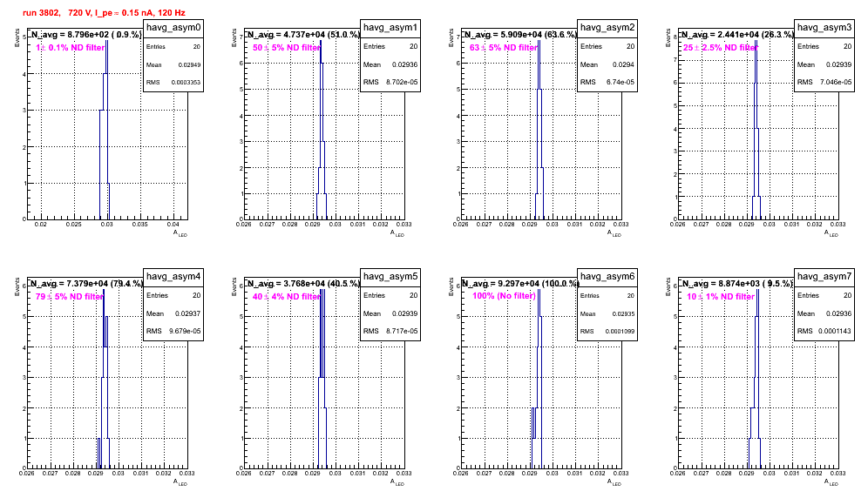Click the histogram peak in the havg_asym7 plot
The image size is (868, 498).
(x=757, y=289)
